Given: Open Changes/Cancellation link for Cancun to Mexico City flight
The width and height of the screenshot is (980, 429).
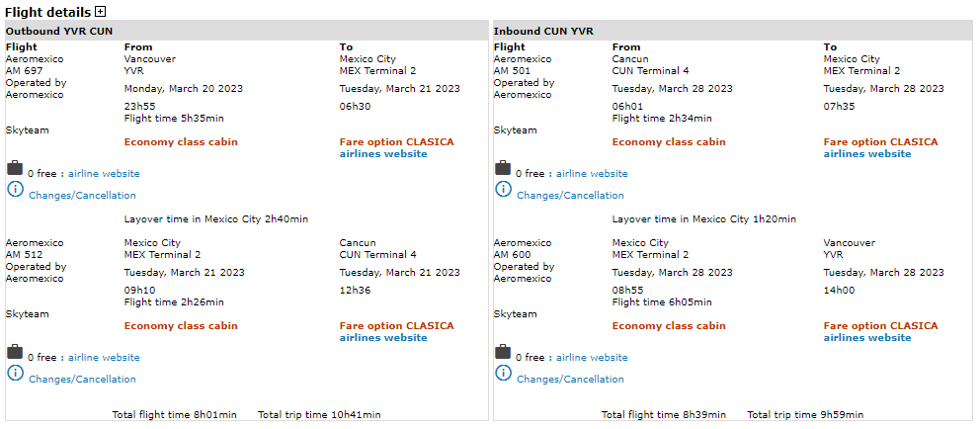Looking at the screenshot, I should pyautogui.click(x=570, y=196).
